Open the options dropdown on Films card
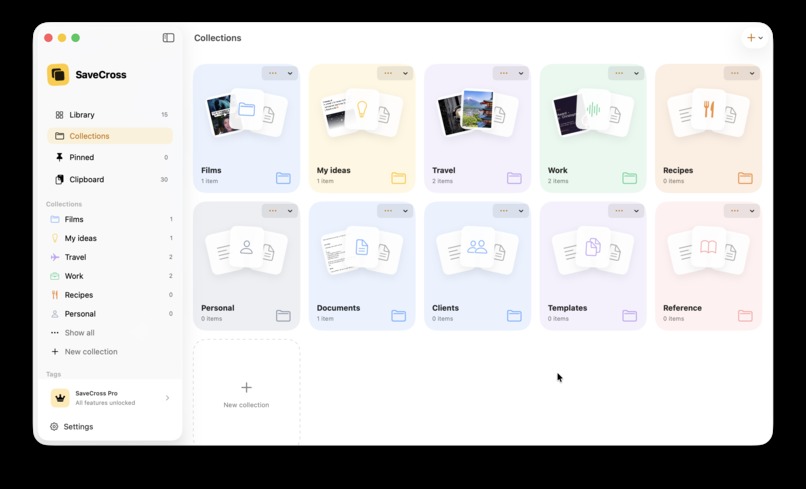This screenshot has height=489, width=806. pos(280,73)
